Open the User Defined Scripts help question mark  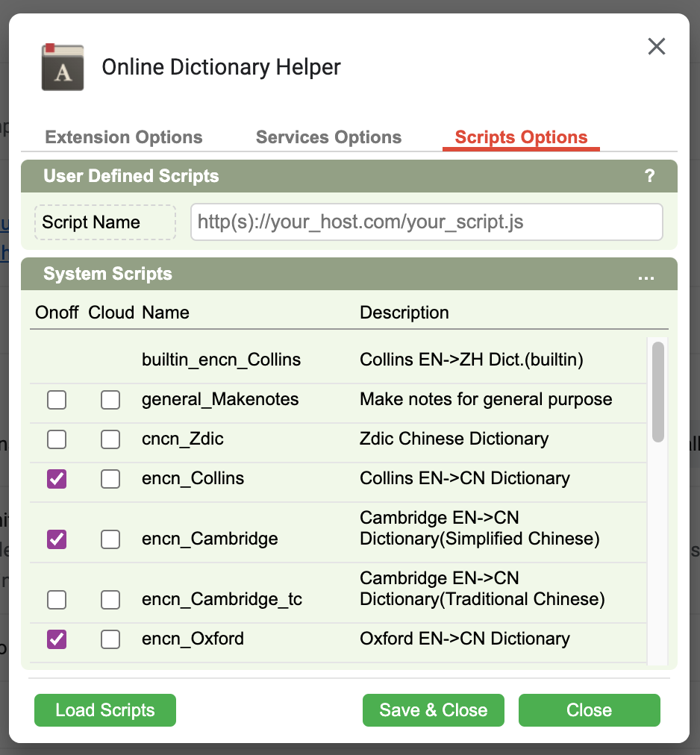[x=649, y=176]
